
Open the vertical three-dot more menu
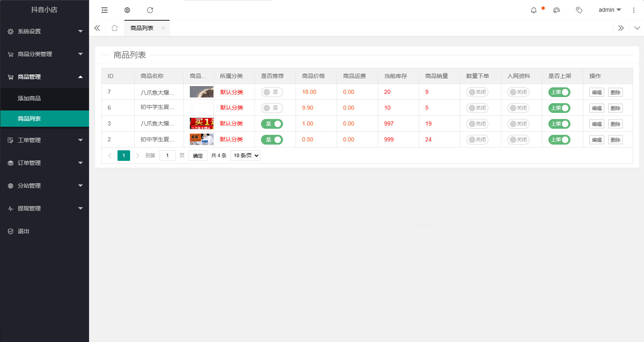point(633,10)
